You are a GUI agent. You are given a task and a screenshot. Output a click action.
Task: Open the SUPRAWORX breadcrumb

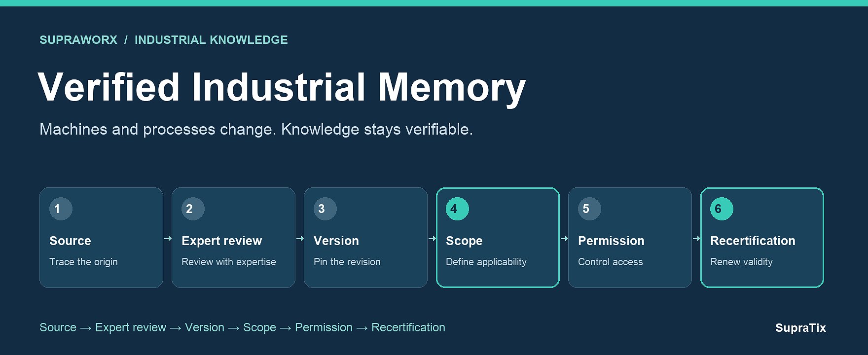coord(78,40)
